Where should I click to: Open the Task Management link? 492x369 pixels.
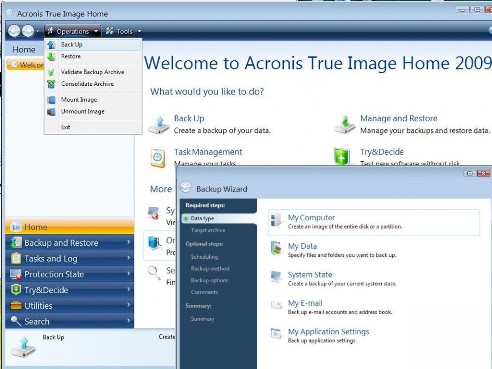point(208,152)
